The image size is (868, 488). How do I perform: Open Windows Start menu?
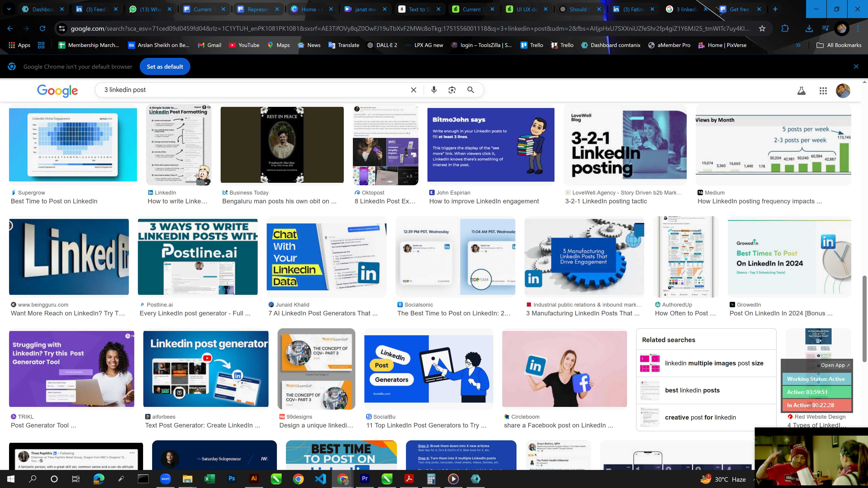(x=10, y=479)
